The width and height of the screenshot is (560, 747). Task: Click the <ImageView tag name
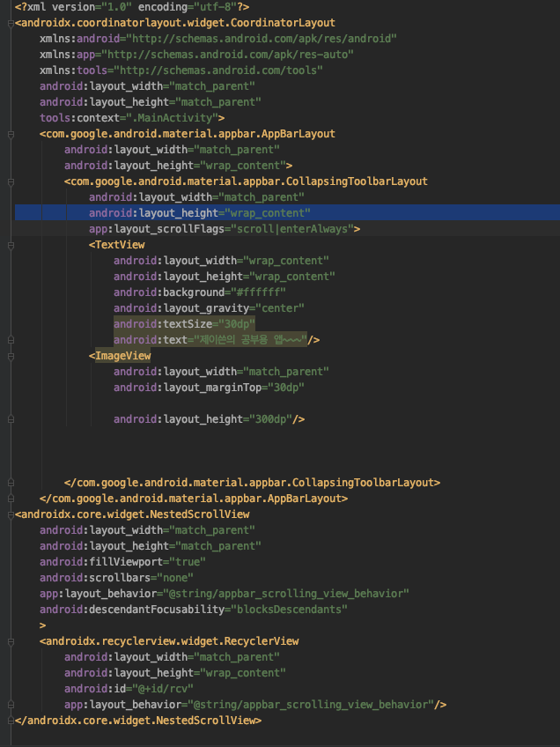click(x=120, y=356)
